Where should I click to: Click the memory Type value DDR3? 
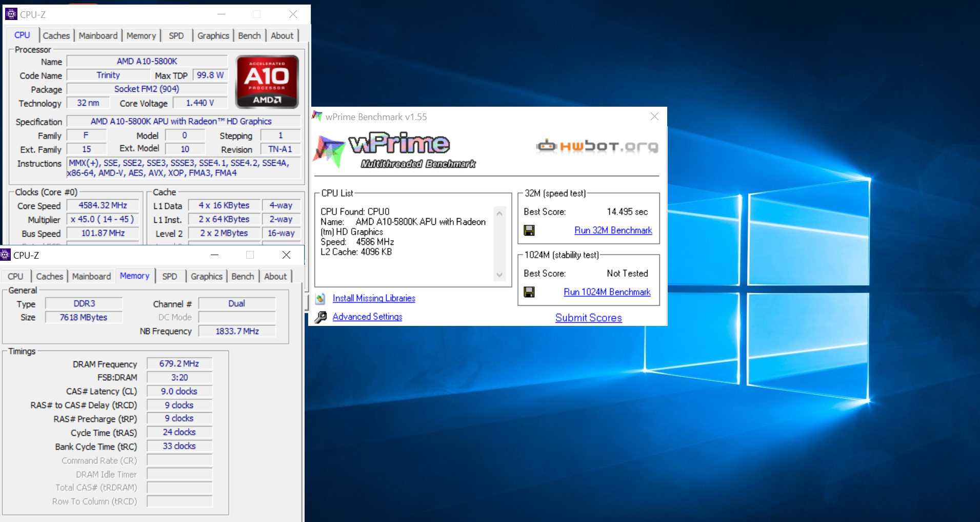click(x=84, y=303)
